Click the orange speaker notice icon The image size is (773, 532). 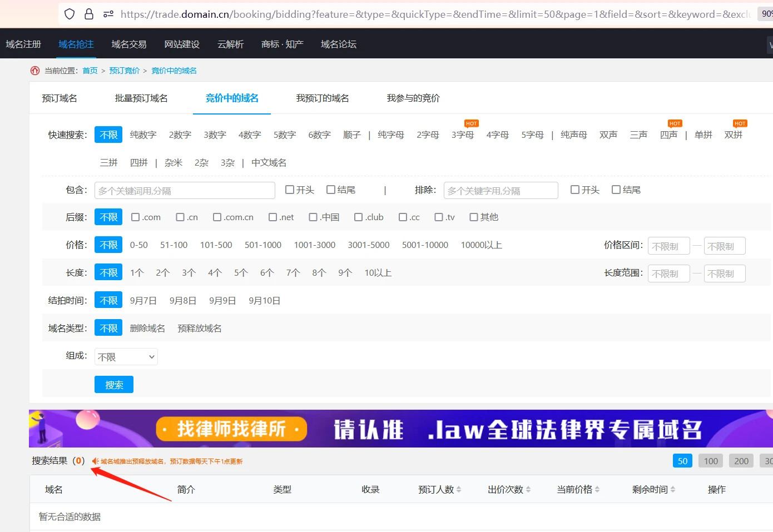point(95,461)
